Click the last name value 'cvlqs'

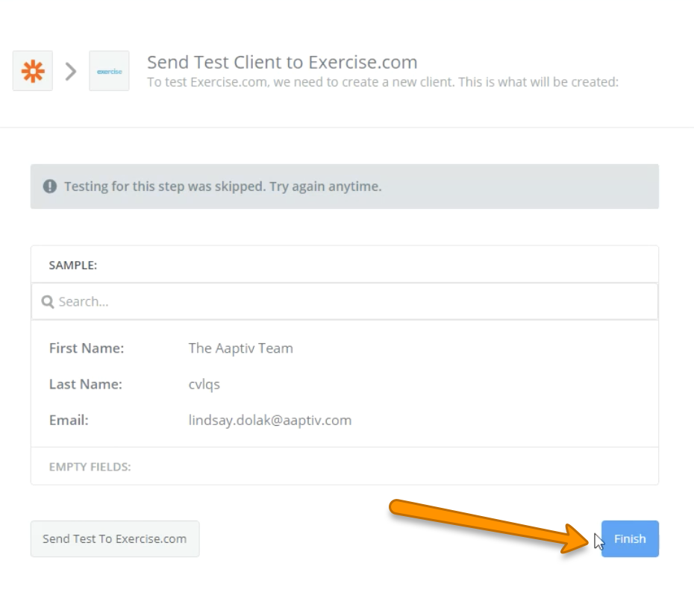coord(204,385)
